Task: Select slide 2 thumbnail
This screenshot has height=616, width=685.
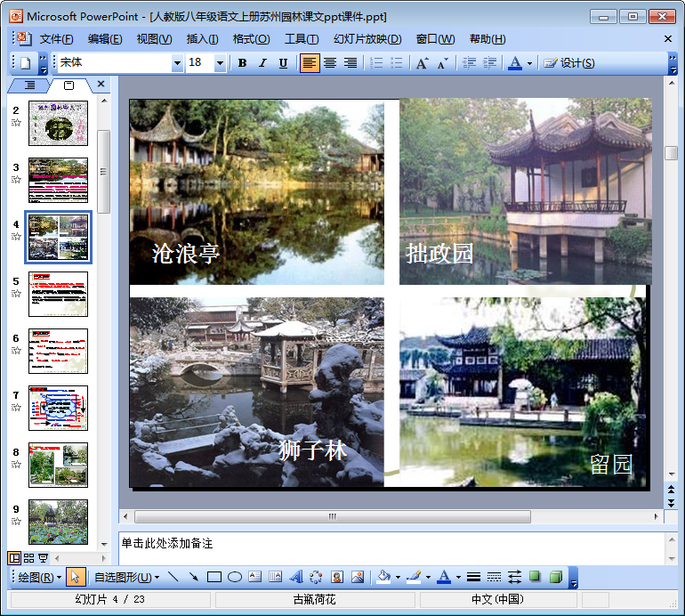Action: [58, 123]
